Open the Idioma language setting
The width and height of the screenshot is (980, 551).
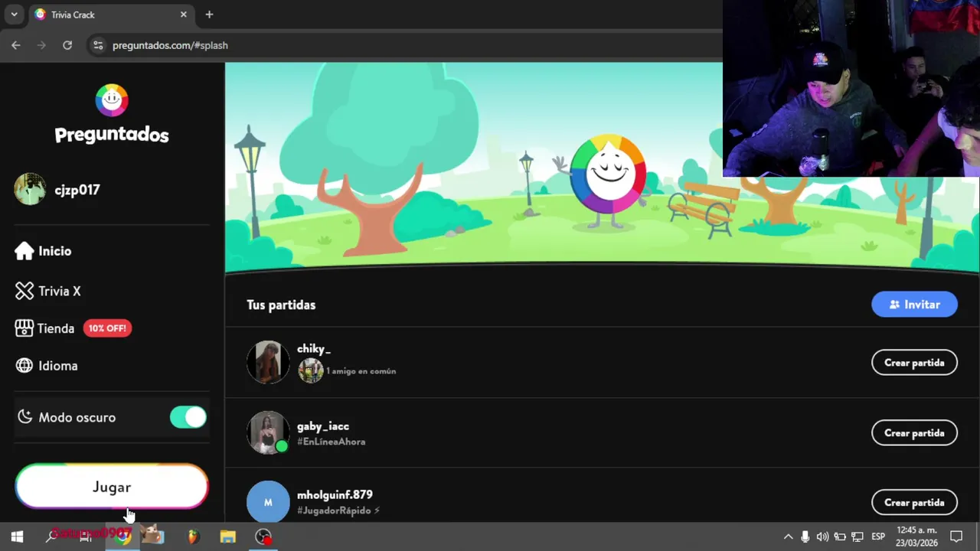(47, 366)
